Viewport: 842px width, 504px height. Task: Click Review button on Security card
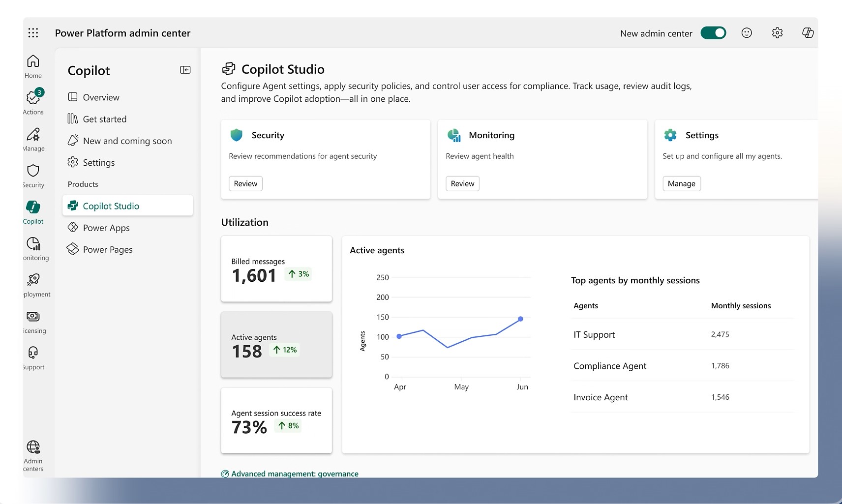245,183
